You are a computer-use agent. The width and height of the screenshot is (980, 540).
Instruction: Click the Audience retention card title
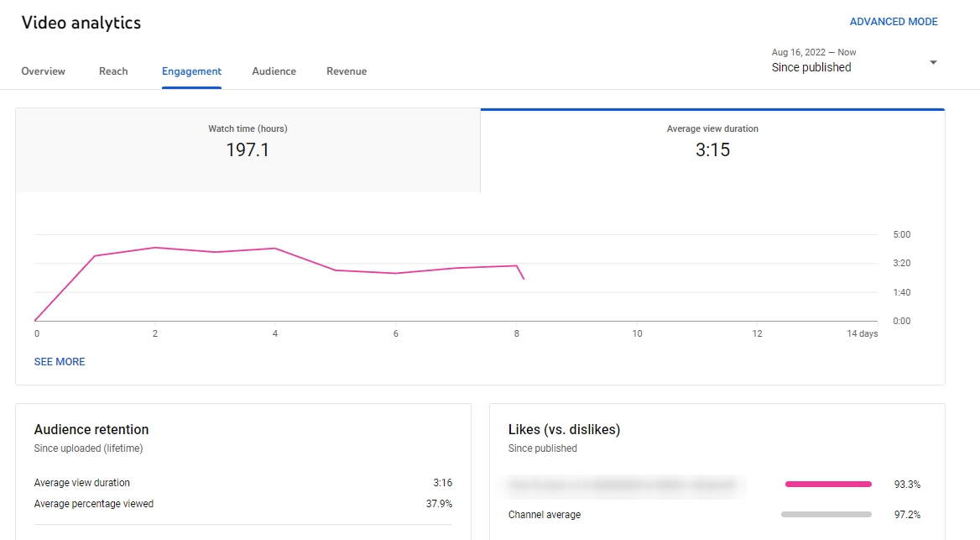click(x=91, y=430)
